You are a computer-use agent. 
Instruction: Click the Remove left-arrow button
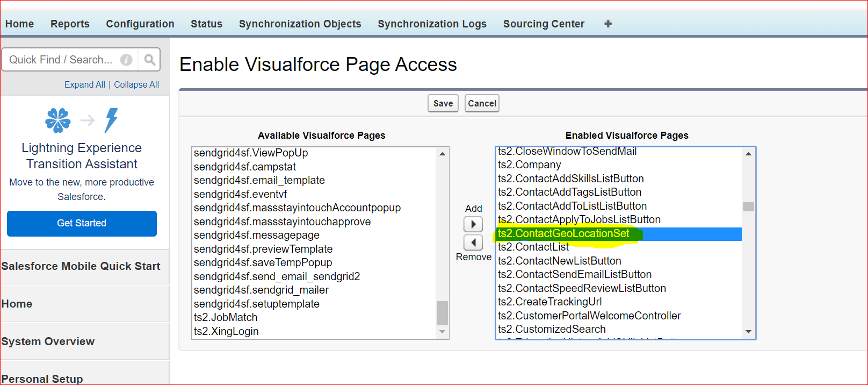click(x=473, y=243)
